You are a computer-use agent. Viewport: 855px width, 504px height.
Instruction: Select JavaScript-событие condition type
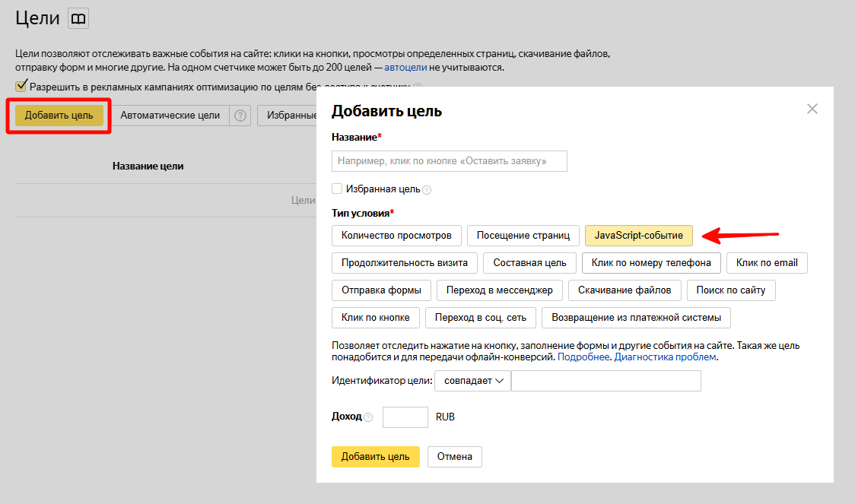639,236
